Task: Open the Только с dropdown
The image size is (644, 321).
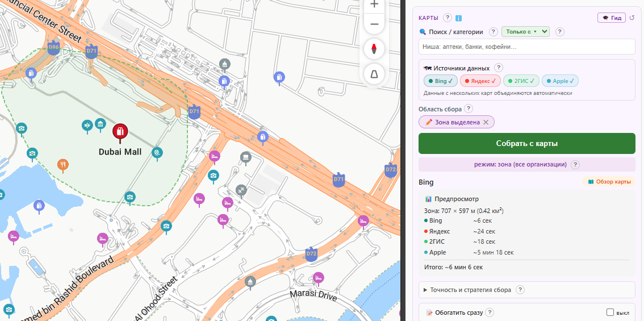Action: (525, 32)
